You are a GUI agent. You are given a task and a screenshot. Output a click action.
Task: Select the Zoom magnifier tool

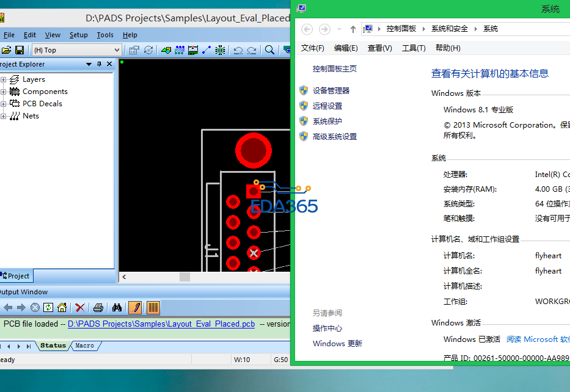coord(271,49)
